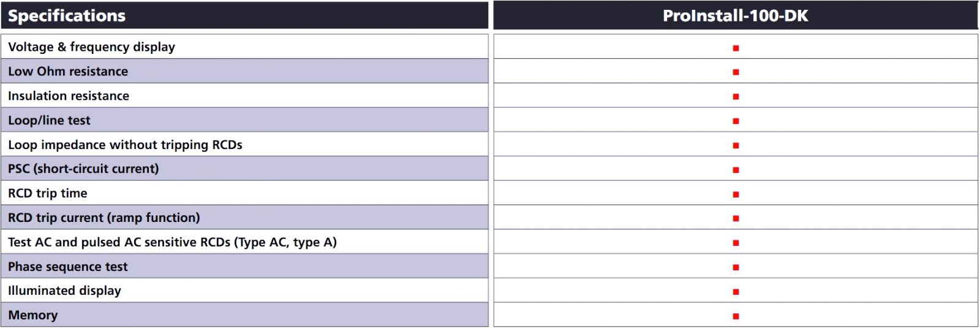Click the red marker in the Memory row
This screenshot has width=980, height=328.
pos(736,316)
